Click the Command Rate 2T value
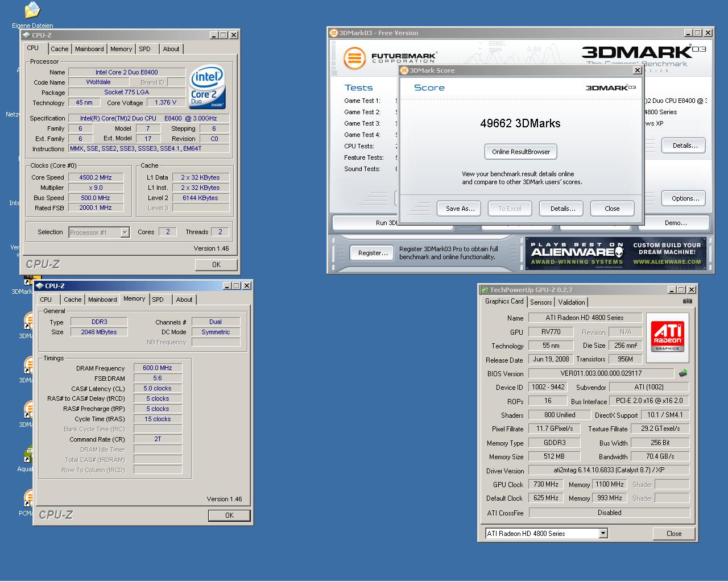Screen dimensions: 728x582 tap(158, 439)
